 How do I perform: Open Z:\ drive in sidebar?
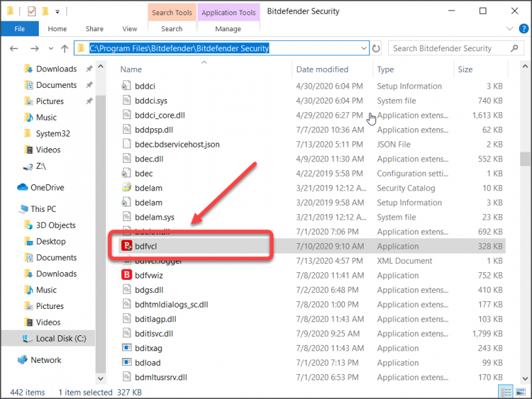[x=41, y=166]
